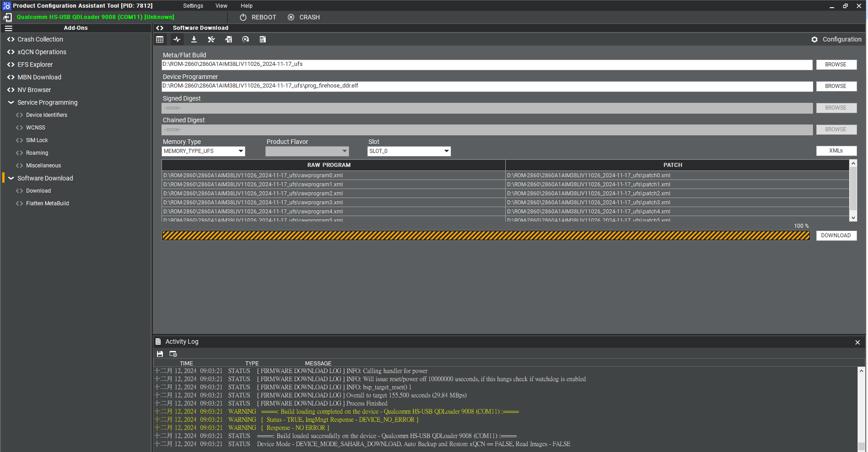Open the Settings menu

(193, 6)
